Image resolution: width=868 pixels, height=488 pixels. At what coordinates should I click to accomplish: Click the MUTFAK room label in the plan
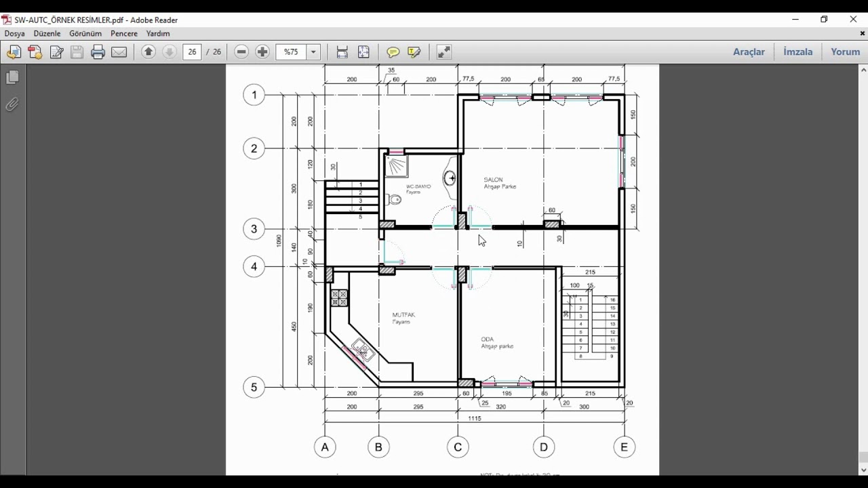coord(403,315)
